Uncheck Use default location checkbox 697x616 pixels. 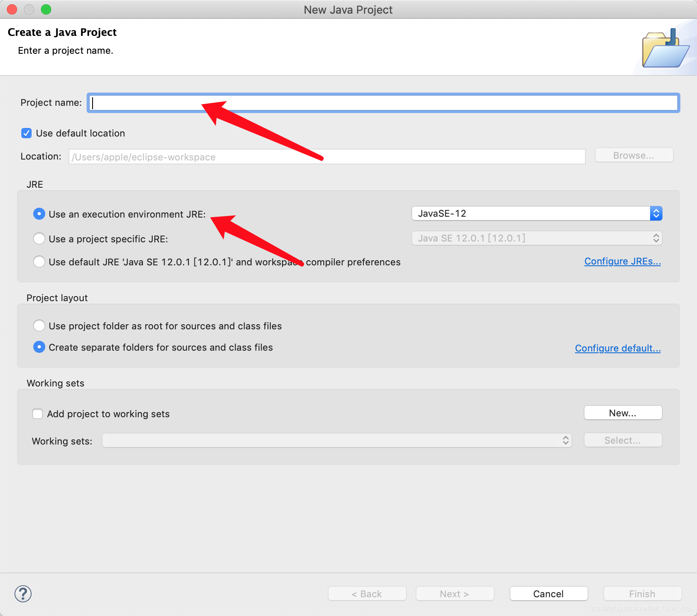pyautogui.click(x=26, y=133)
